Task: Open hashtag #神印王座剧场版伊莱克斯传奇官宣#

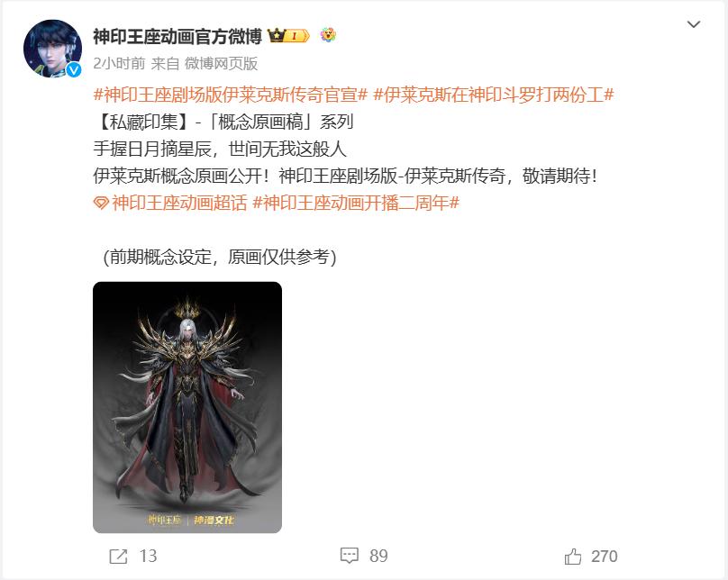Action: (231, 95)
